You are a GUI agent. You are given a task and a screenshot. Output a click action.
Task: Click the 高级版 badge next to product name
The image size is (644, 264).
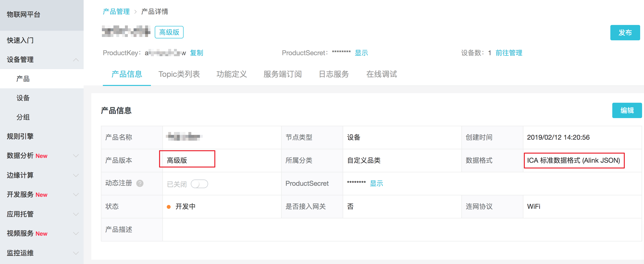169,32
